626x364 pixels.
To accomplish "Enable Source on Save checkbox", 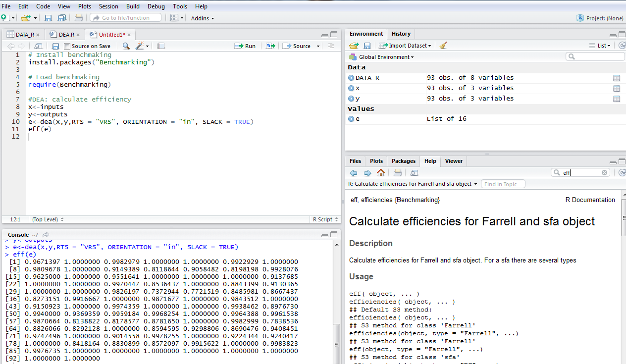I will coord(67,46).
